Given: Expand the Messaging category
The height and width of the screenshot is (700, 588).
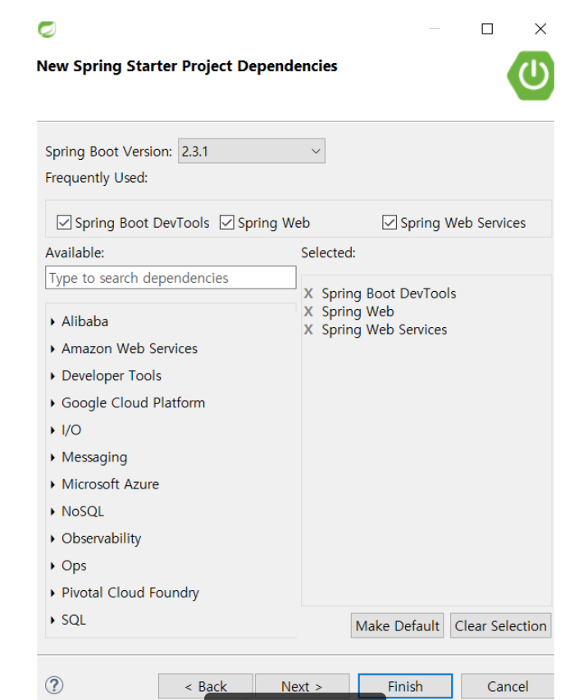Looking at the screenshot, I should tap(52, 457).
